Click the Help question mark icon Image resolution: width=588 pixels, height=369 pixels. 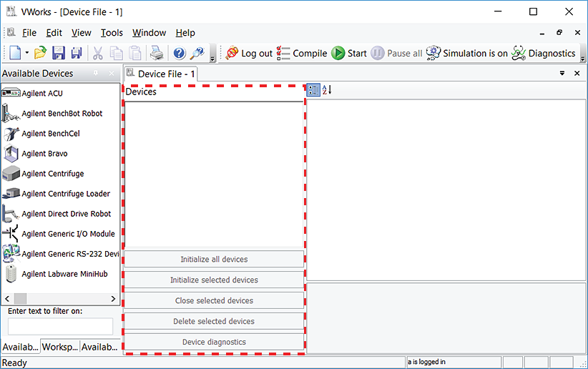(179, 54)
